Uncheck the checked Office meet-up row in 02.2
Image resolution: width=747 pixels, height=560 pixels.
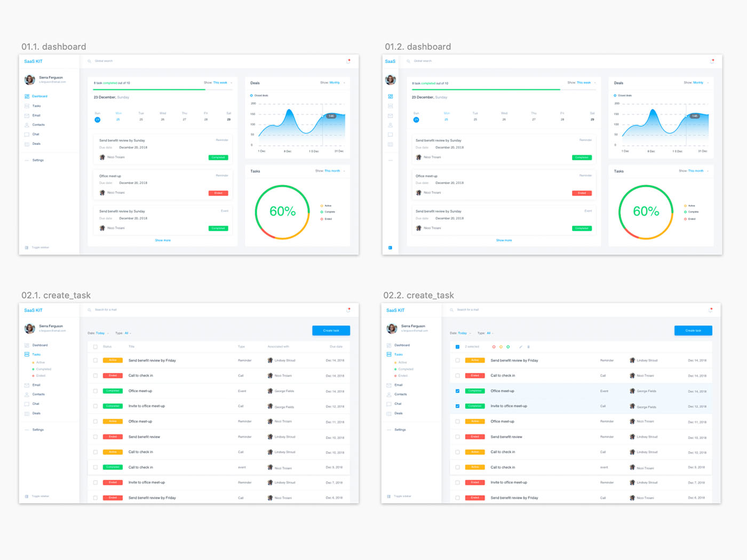[x=457, y=391]
